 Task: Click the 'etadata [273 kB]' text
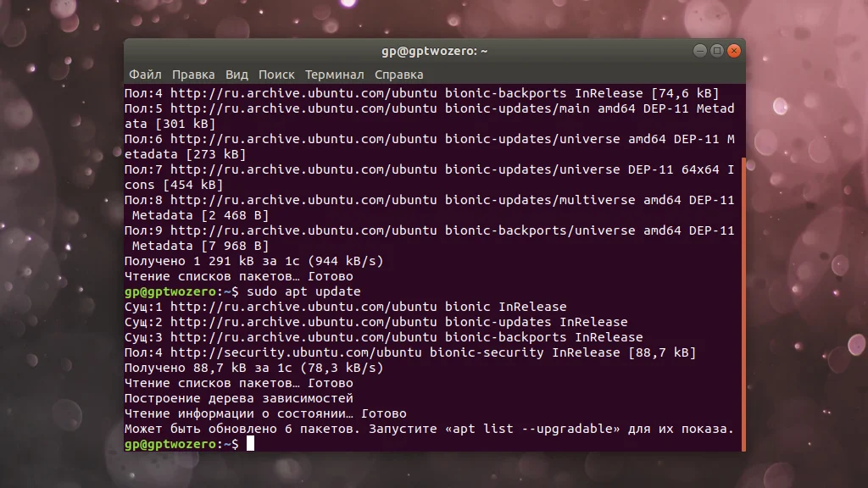(x=185, y=154)
